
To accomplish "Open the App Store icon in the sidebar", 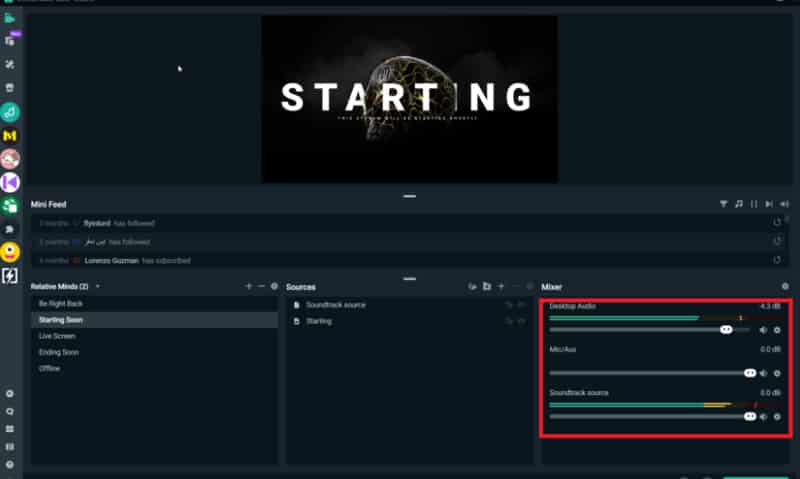I will pyautogui.click(x=10, y=88).
